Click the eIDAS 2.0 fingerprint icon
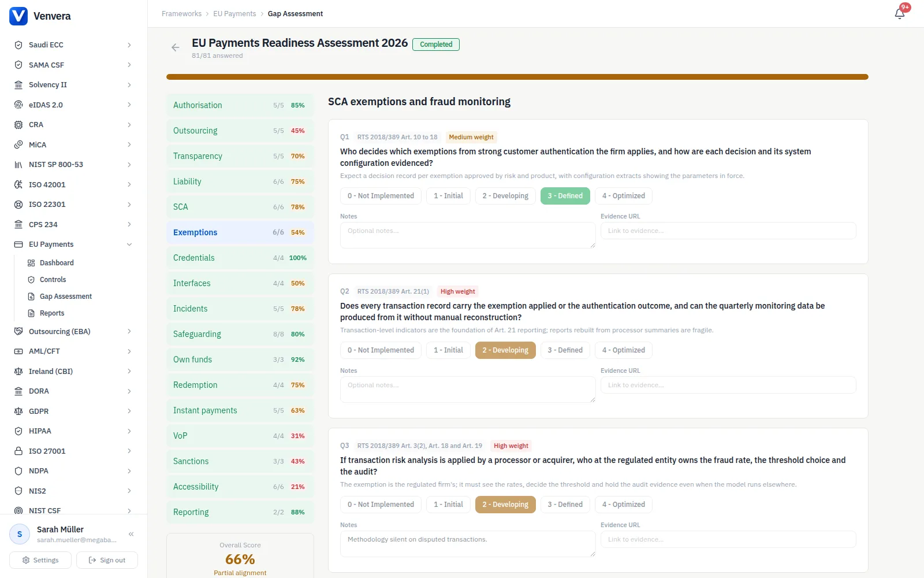Viewport: 924px width, 578px height. coord(18,105)
